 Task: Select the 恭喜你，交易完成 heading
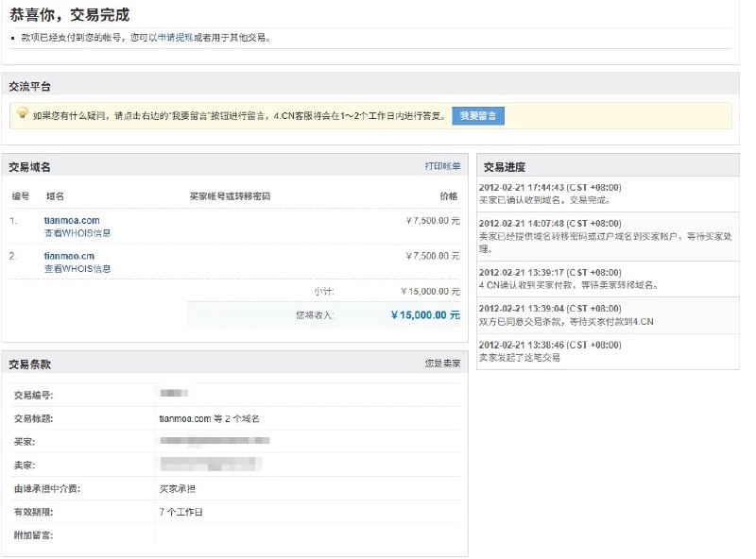(x=69, y=15)
